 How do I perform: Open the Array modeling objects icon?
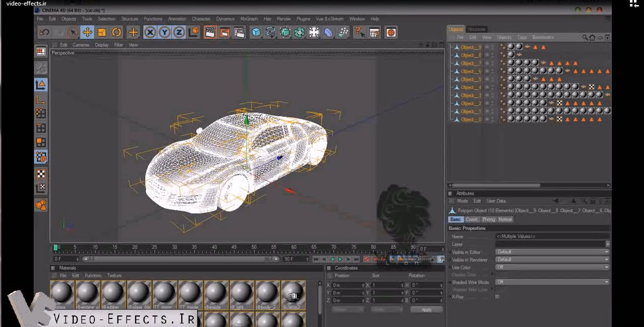click(300, 33)
